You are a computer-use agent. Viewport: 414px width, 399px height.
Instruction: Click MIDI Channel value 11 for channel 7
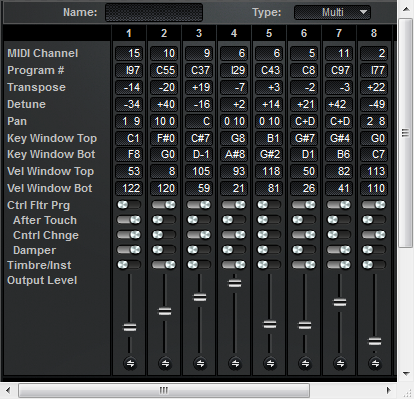[339, 53]
